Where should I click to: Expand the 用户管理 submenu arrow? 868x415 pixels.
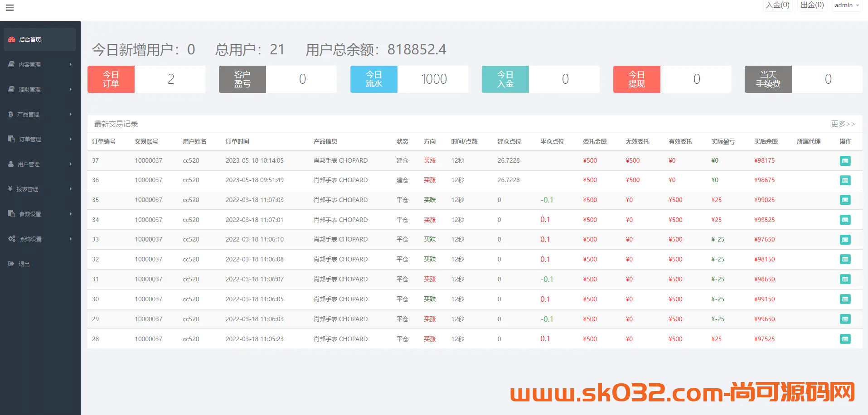pyautogui.click(x=71, y=164)
